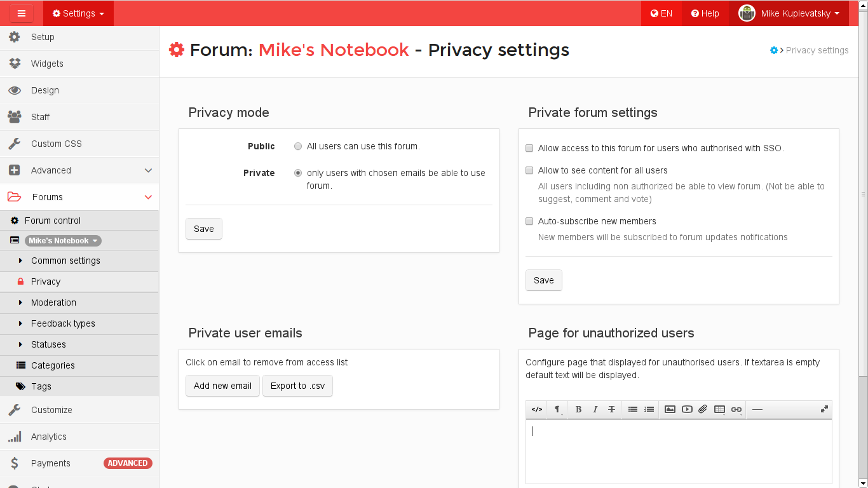Image resolution: width=868 pixels, height=488 pixels.
Task: Go to Staff in the sidebar
Action: click(x=79, y=117)
